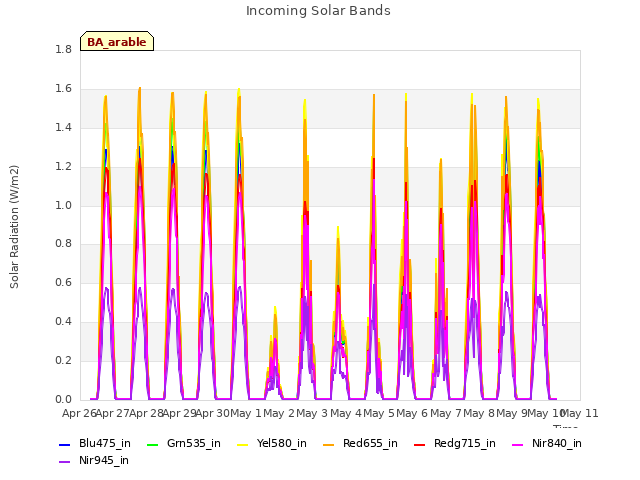Click the 1.4 y-axis tick label

point(63,128)
